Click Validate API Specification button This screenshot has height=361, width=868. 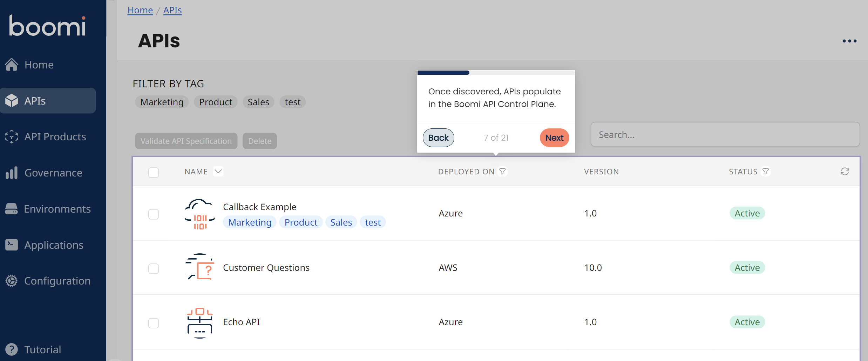pyautogui.click(x=186, y=141)
